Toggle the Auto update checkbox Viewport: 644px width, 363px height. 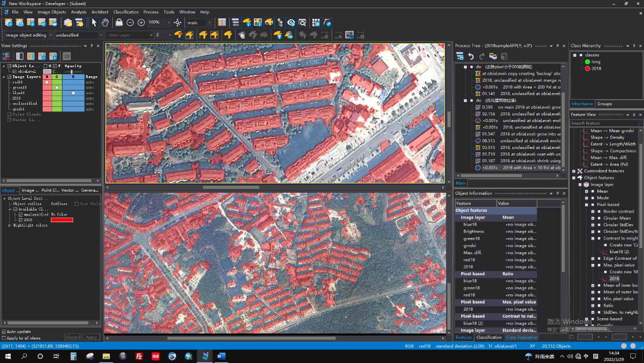pyautogui.click(x=4, y=331)
